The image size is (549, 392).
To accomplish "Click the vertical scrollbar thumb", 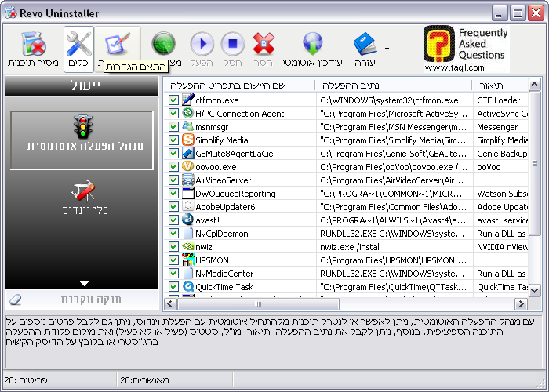I will pos(535,164).
